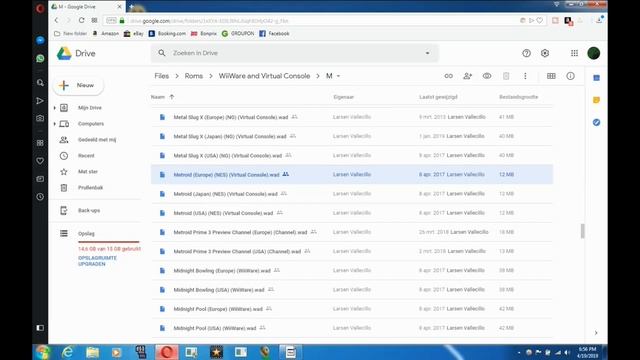Image resolution: width=640 pixels, height=360 pixels.
Task: Expand Mijn Drive tree arrow
Action: click(x=55, y=108)
